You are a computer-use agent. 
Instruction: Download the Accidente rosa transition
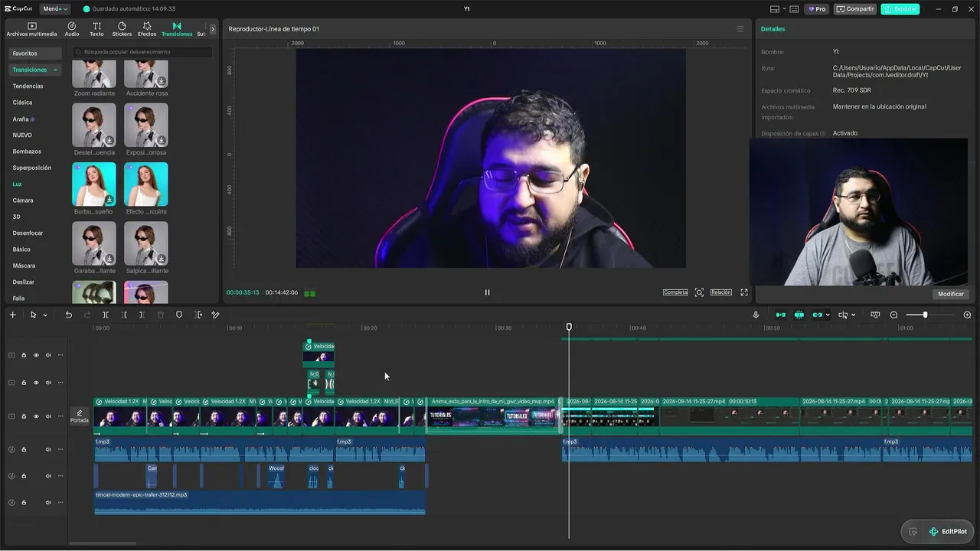point(162,81)
